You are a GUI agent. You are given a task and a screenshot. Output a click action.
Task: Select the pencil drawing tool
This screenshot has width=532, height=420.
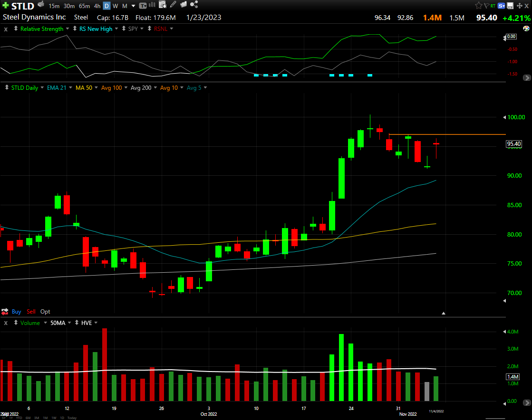173,4
